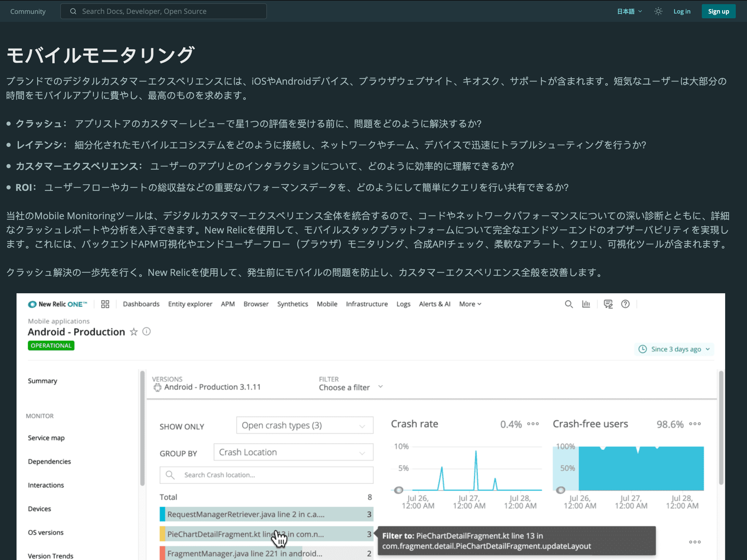This screenshot has width=747, height=560.
Task: Toggle the light/dark theme sun icon
Action: [x=658, y=11]
